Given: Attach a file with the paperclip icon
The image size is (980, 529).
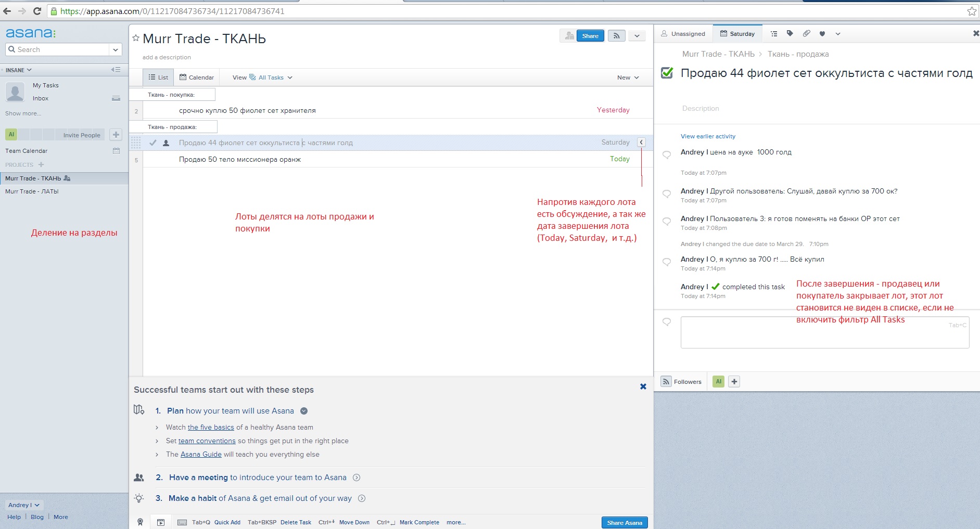Looking at the screenshot, I should 806,34.
